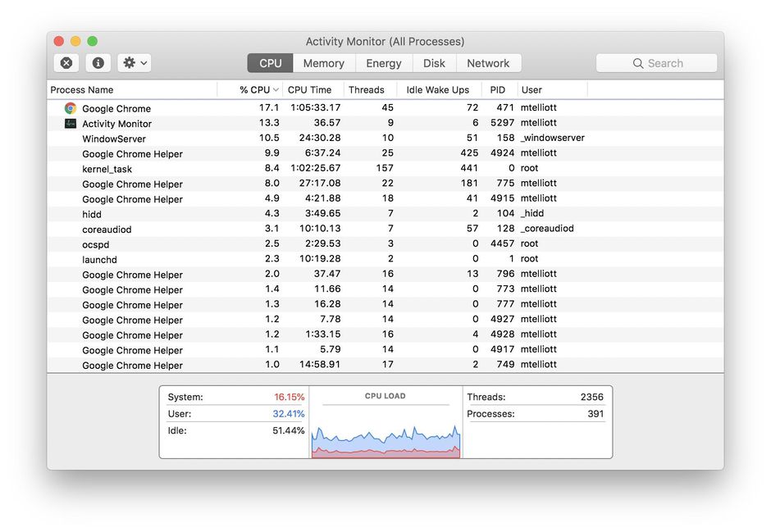
Task: Select Google Chrome Helper with PID 773
Action: (x=385, y=289)
